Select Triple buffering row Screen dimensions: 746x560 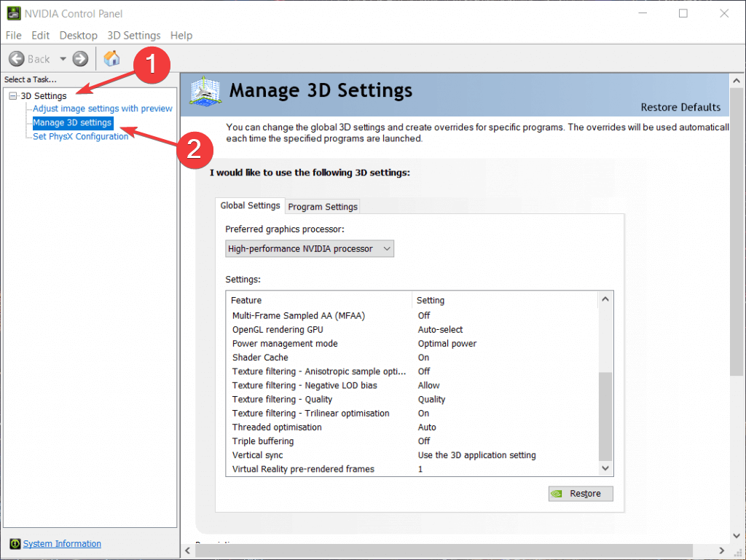coord(412,441)
